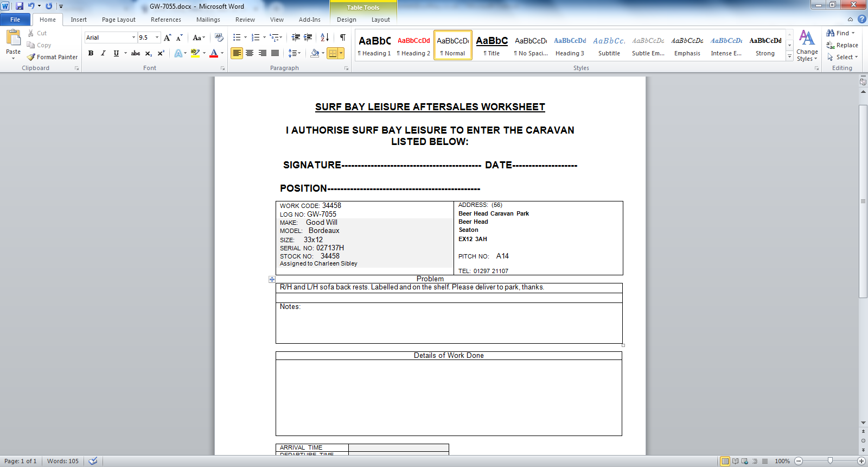
Task: Click the Cut scissors icon
Action: [31, 33]
